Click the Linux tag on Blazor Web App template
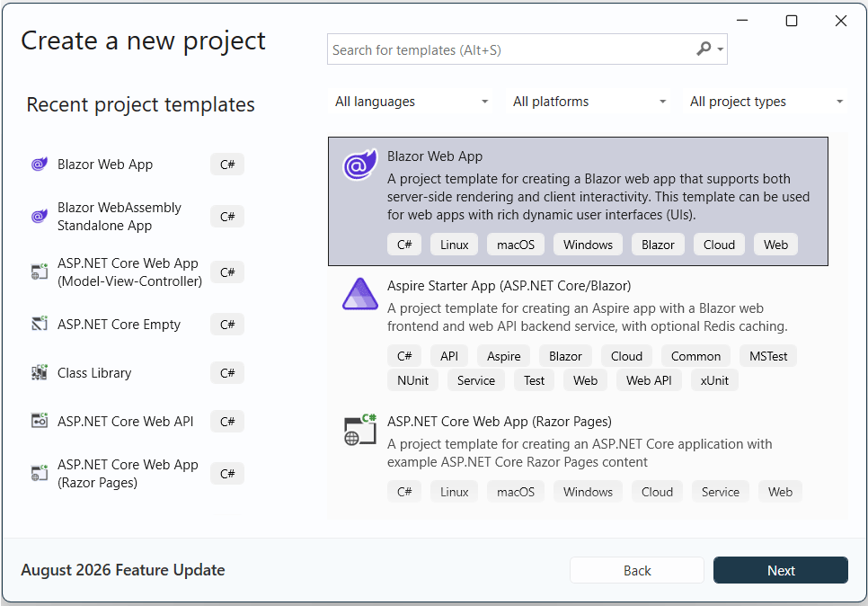The image size is (868, 606). click(x=454, y=245)
